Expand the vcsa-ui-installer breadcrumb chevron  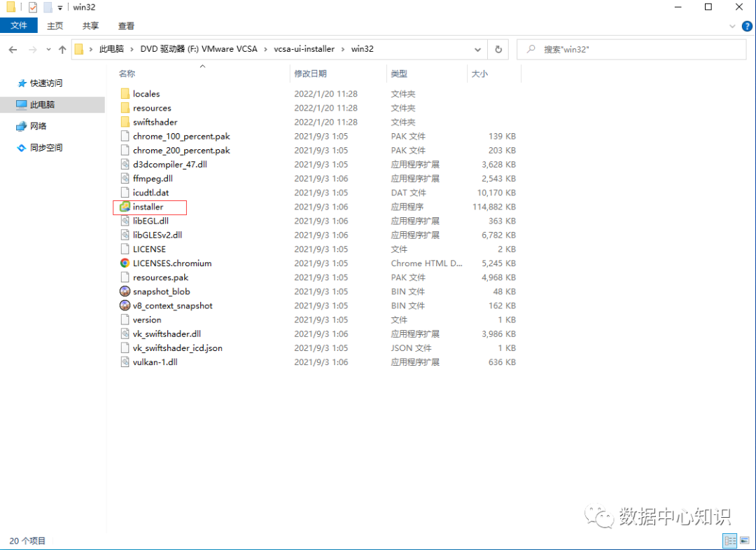343,49
